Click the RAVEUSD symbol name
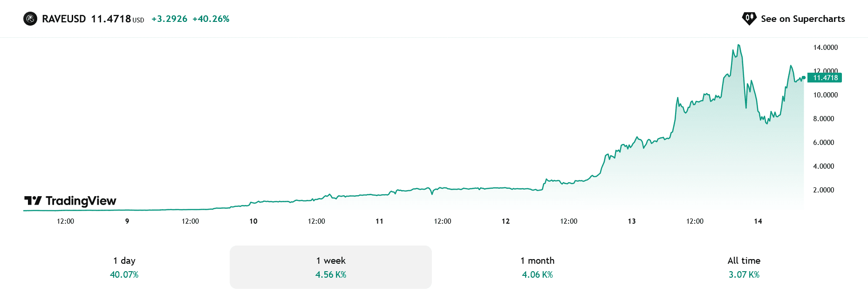Viewport: 868px width, 301px height. (x=64, y=19)
